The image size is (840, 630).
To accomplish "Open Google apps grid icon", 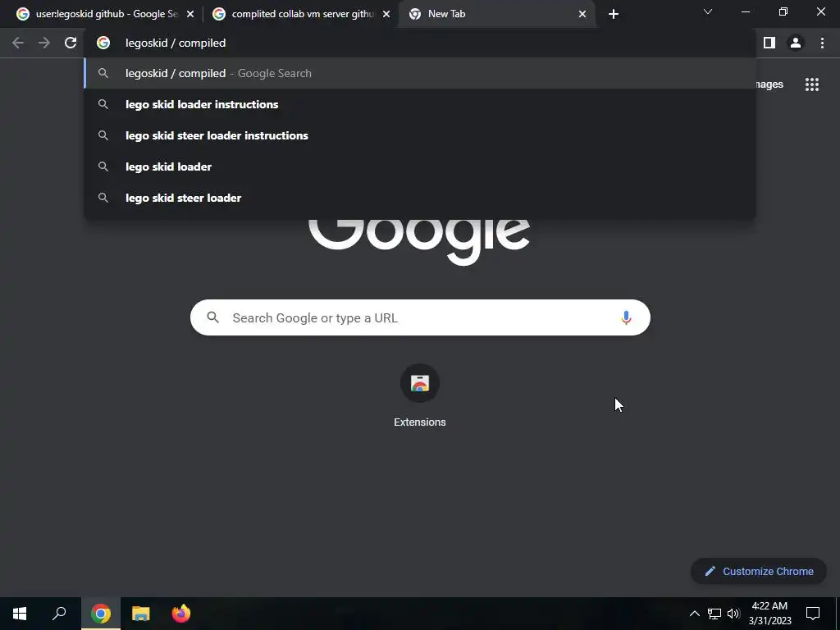I will coord(811,84).
